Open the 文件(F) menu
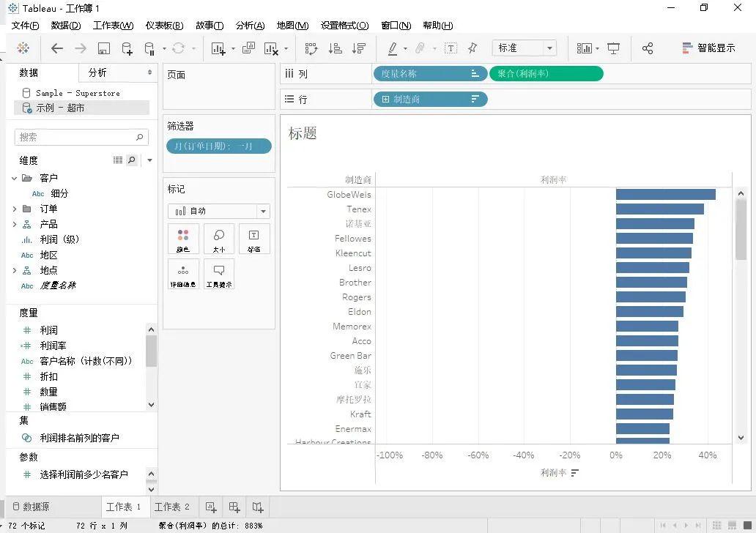Screen dimensions: 756x533 click(x=25, y=26)
